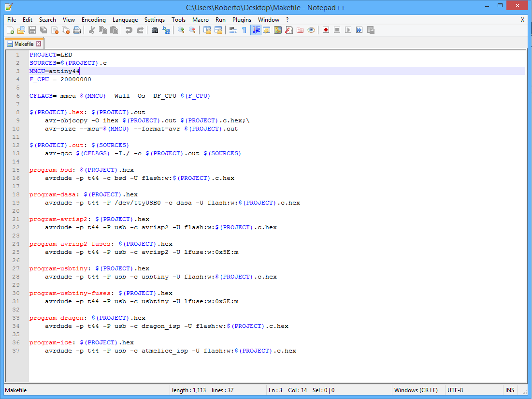The height and width of the screenshot is (399, 532).
Task: Open a file using the Open toolbar icon
Action: point(22,30)
